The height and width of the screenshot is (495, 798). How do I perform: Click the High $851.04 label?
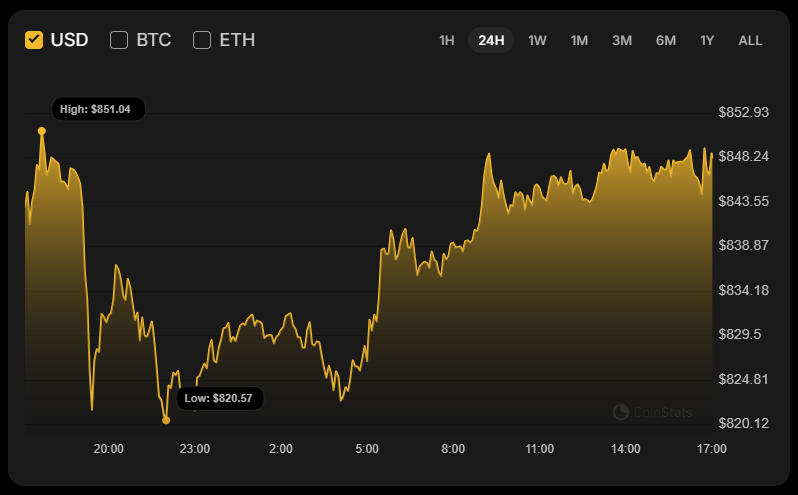coord(101,109)
